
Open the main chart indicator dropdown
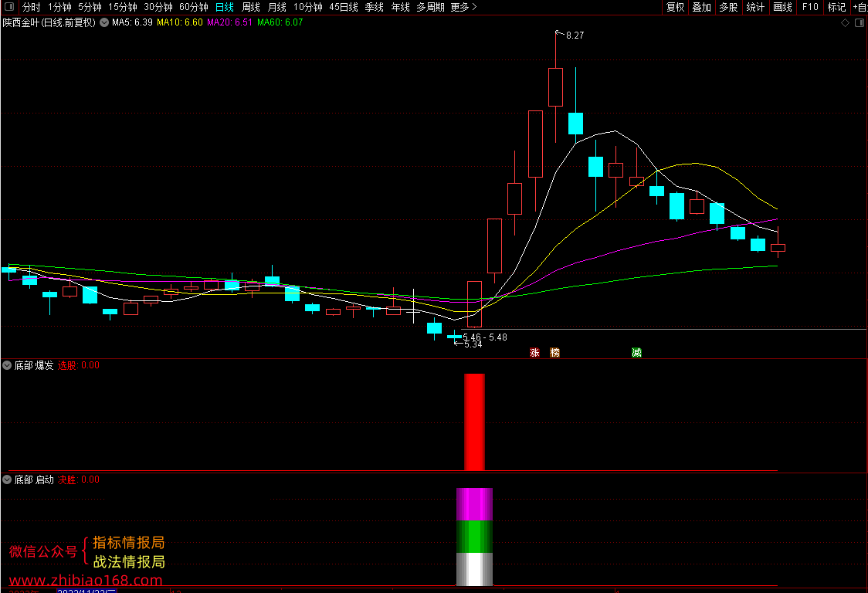click(104, 22)
